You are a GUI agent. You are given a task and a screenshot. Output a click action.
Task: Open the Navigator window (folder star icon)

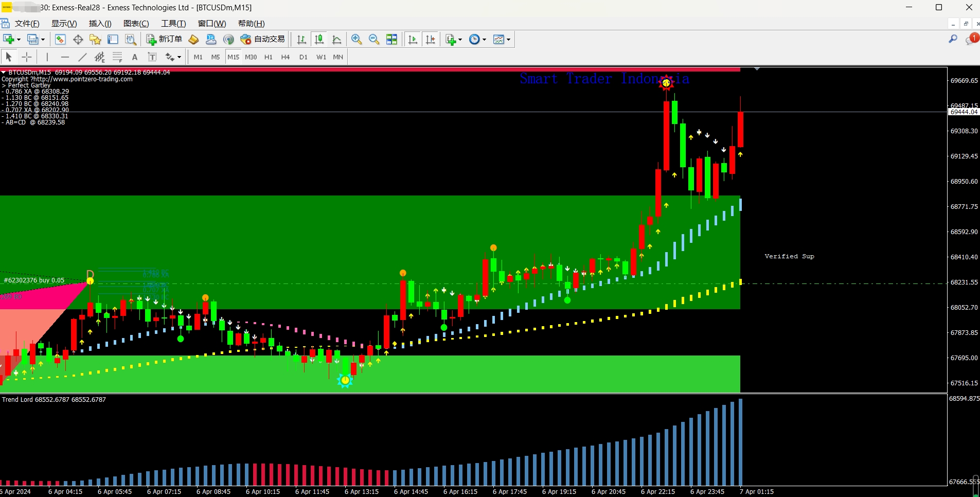(95, 39)
